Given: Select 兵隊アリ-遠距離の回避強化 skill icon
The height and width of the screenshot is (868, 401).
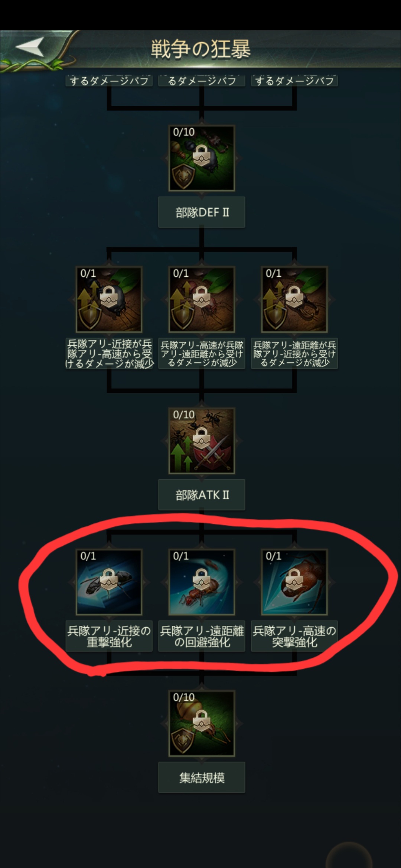Looking at the screenshot, I should coord(202,582).
